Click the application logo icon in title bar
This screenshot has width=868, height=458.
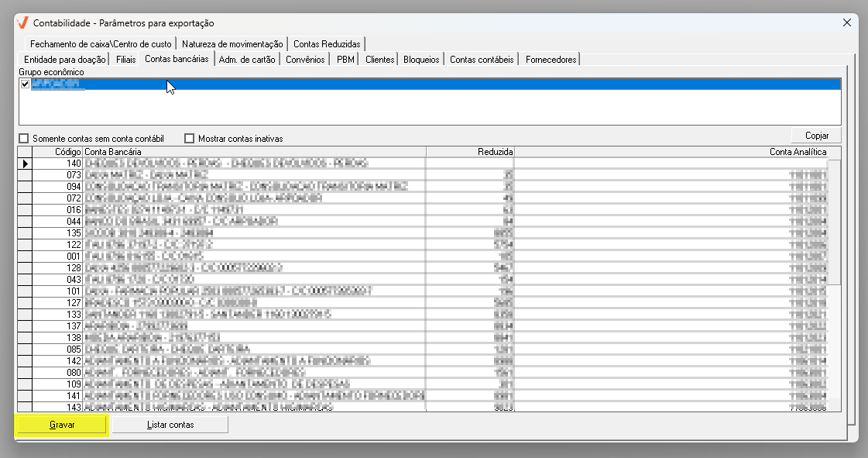(x=22, y=22)
